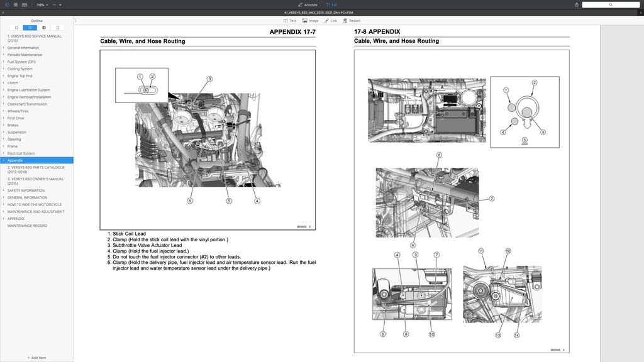The width and height of the screenshot is (644, 362).
Task: Switch to Annotate mode
Action: pos(308,5)
